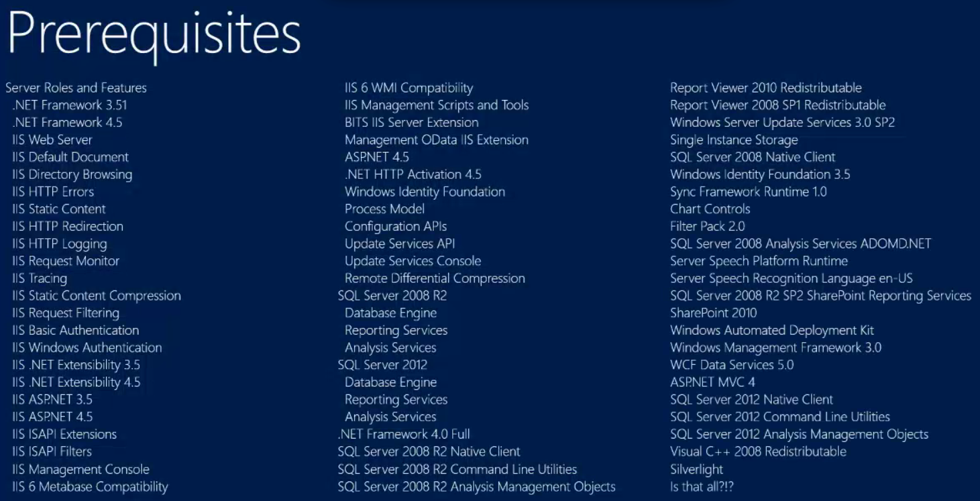Select 'Management OData IIS Extension' entry
Image resolution: width=980 pixels, height=501 pixels.
point(437,140)
